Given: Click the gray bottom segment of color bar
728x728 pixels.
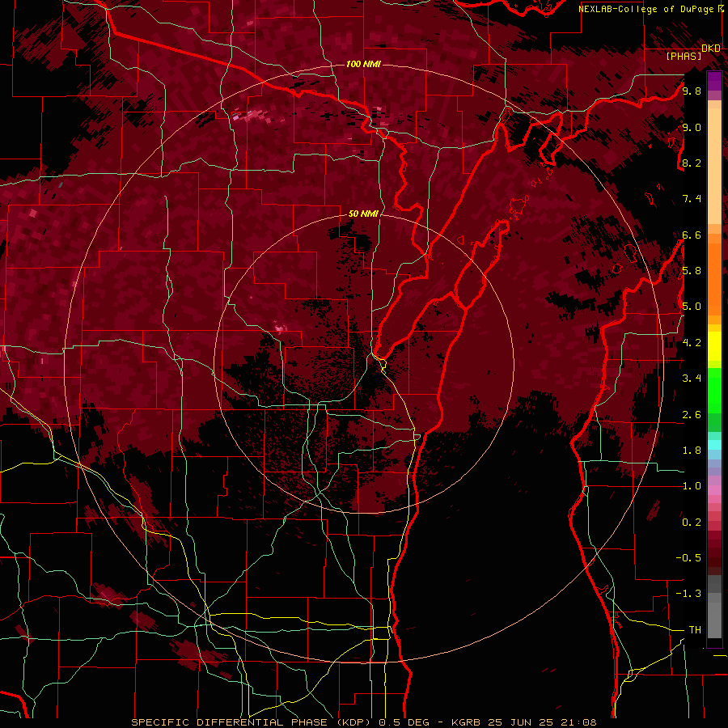Looking at the screenshot, I should [x=714, y=608].
